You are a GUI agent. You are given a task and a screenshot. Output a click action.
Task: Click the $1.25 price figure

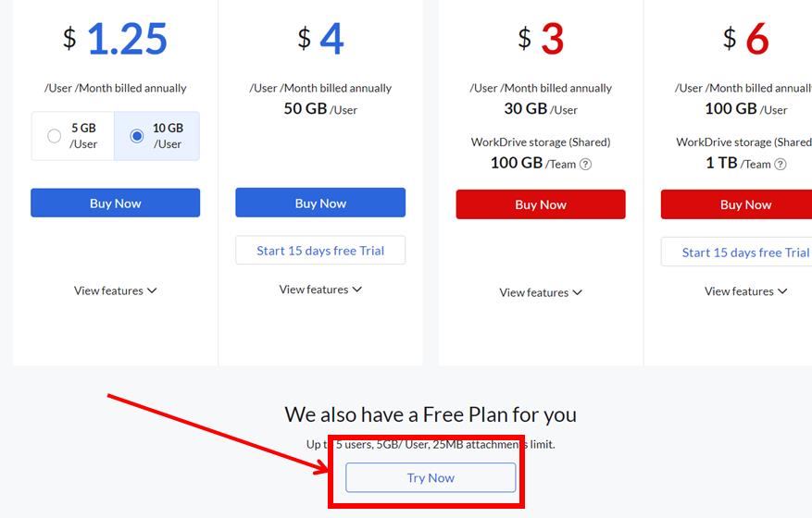127,39
